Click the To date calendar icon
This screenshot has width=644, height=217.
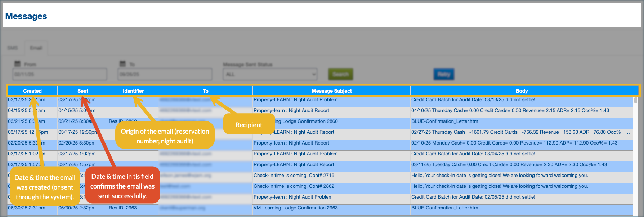[122, 64]
